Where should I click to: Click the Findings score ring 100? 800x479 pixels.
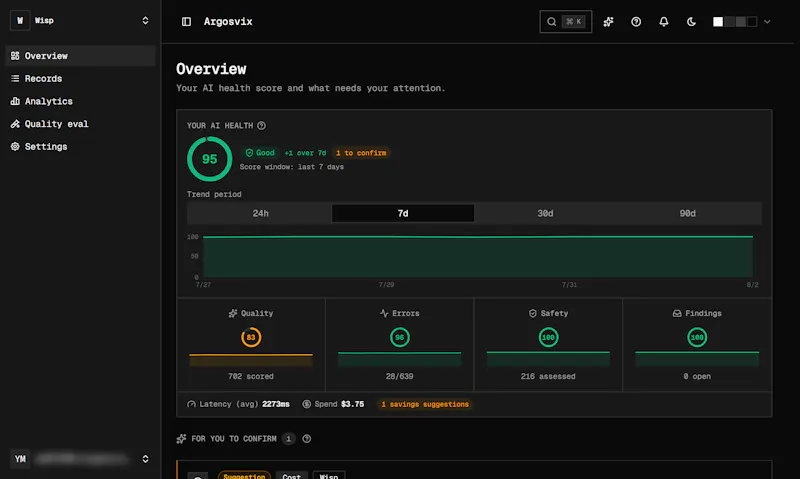[697, 337]
